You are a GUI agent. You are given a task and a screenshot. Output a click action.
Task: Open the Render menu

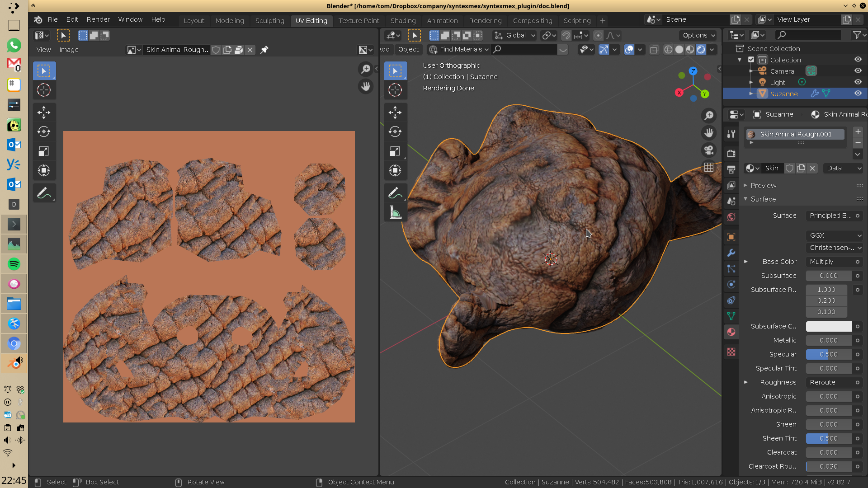pyautogui.click(x=98, y=19)
